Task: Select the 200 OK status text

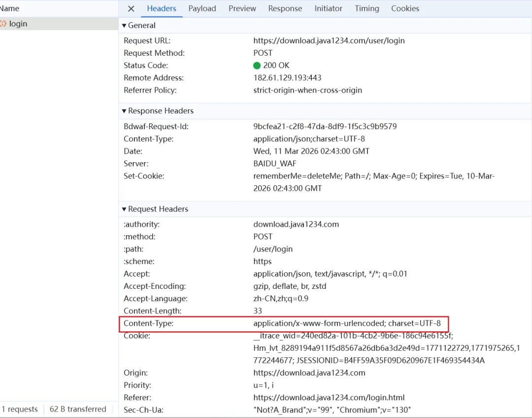Action: click(276, 66)
